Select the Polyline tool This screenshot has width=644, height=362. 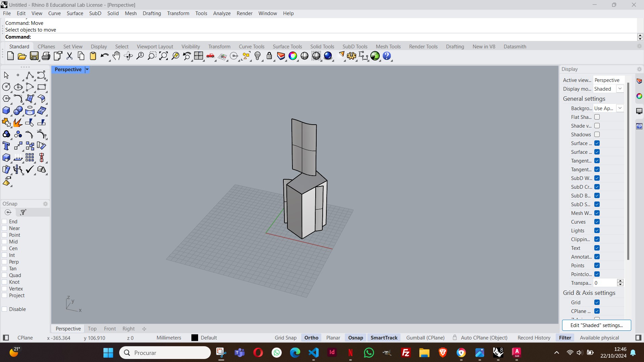click(x=30, y=75)
